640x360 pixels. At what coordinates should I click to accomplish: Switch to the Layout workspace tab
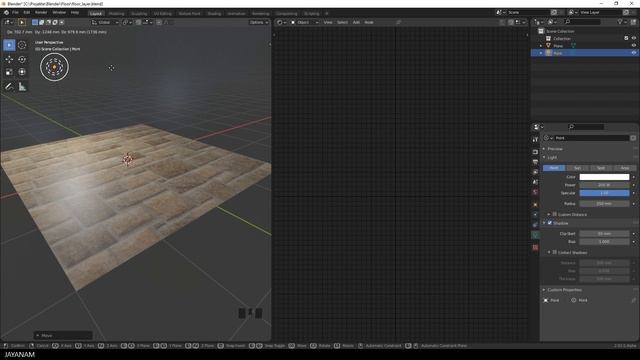pyautogui.click(x=96, y=13)
